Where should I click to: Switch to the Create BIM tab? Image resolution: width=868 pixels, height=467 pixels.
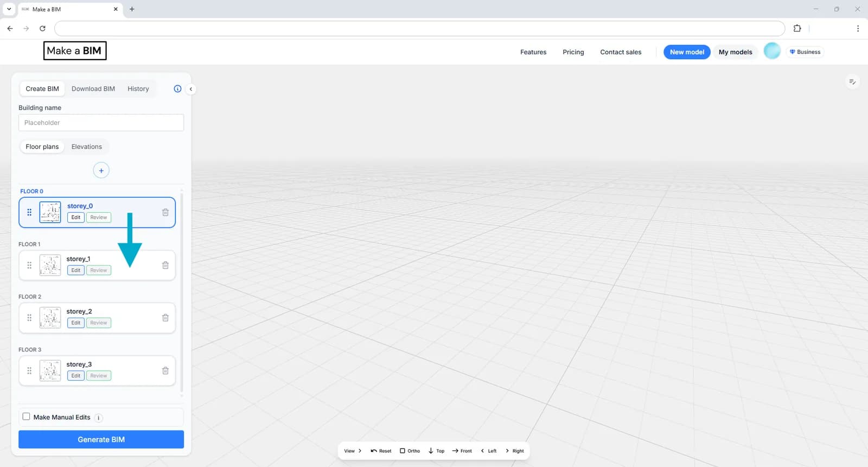point(42,89)
